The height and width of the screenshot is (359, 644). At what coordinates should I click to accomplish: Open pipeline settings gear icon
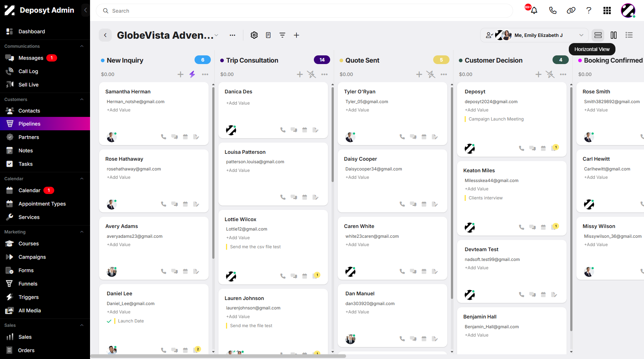pos(254,35)
